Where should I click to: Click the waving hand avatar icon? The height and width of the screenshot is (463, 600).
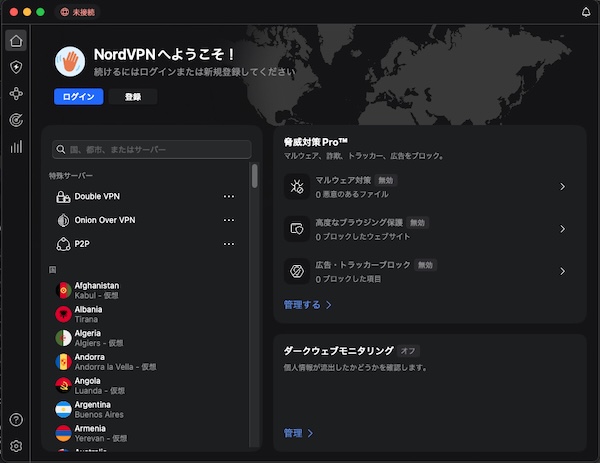pos(70,62)
